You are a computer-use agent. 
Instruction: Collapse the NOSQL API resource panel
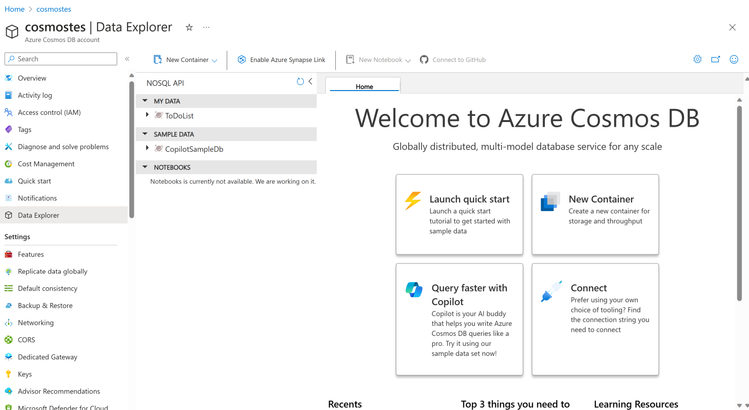pos(310,82)
